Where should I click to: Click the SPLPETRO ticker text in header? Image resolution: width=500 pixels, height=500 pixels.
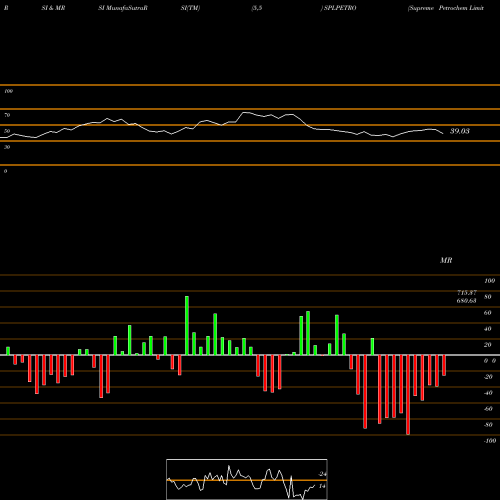340,8
